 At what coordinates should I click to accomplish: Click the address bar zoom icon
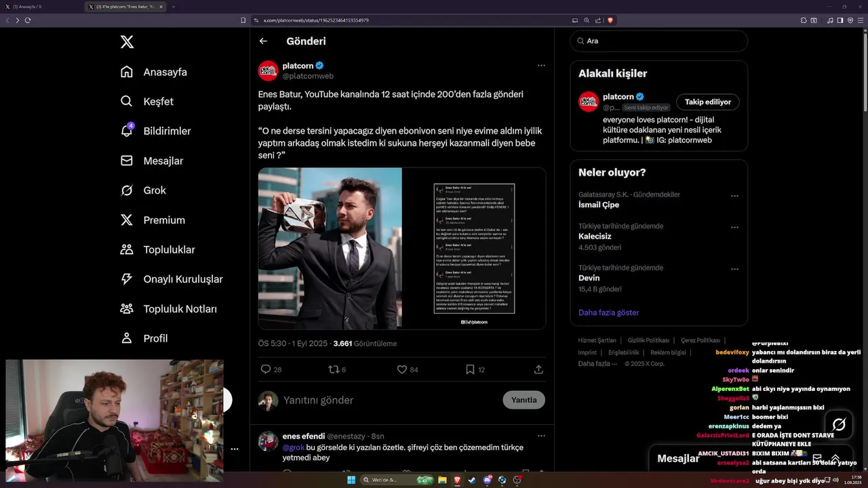[x=587, y=20]
